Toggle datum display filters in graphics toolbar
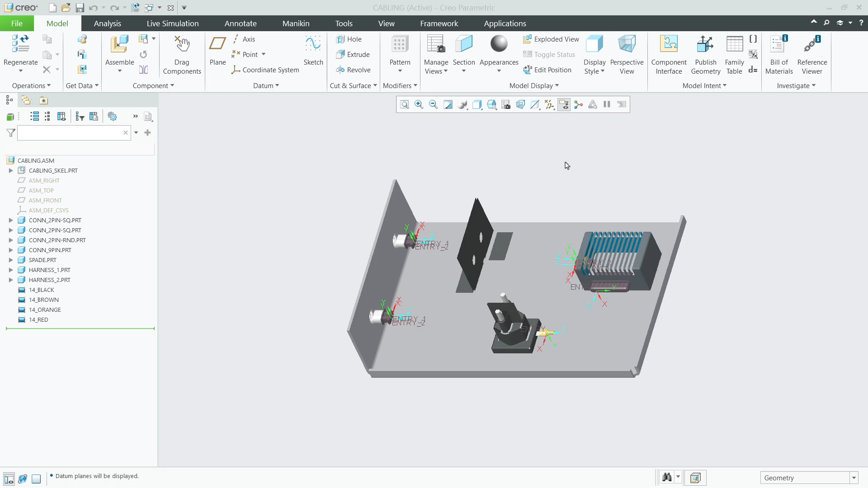This screenshot has height=488, width=868. (549, 105)
